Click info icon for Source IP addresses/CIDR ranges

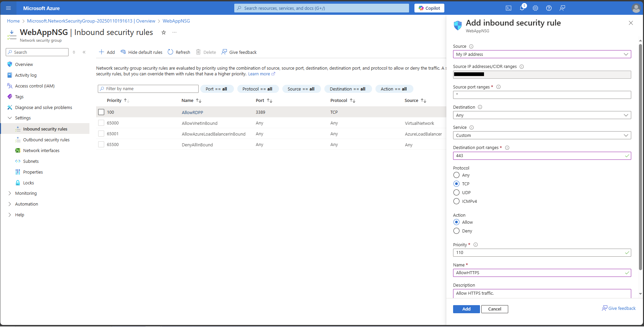pos(522,67)
